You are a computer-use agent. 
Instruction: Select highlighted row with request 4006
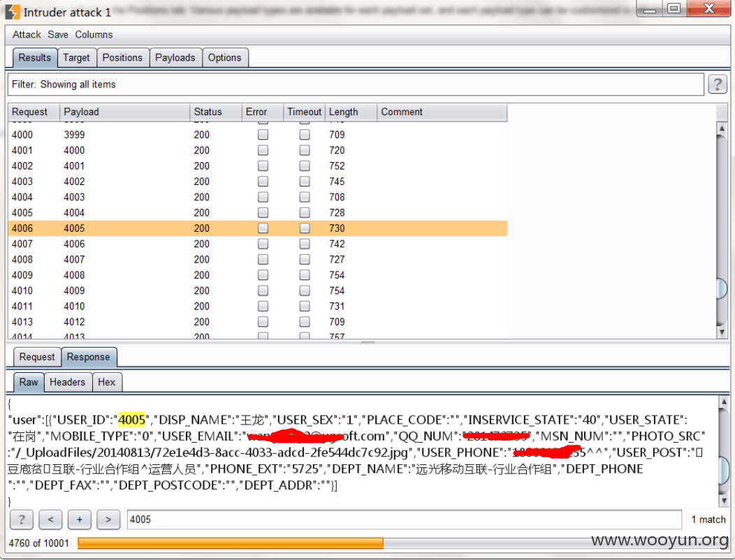(x=258, y=228)
